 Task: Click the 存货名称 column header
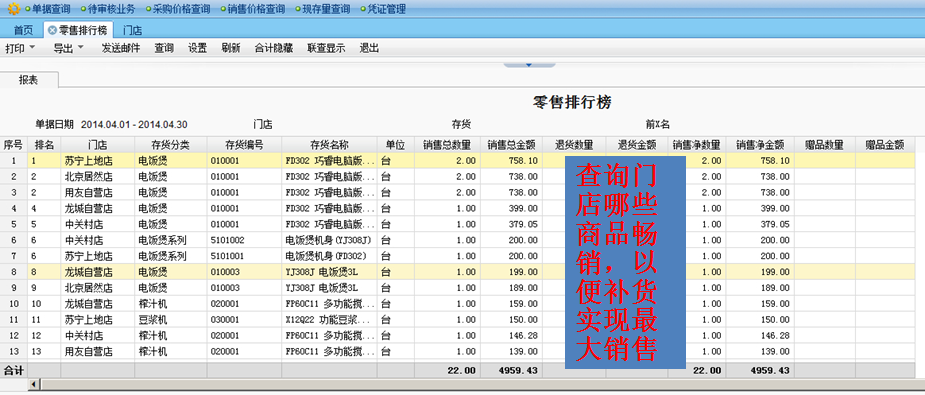coord(329,145)
